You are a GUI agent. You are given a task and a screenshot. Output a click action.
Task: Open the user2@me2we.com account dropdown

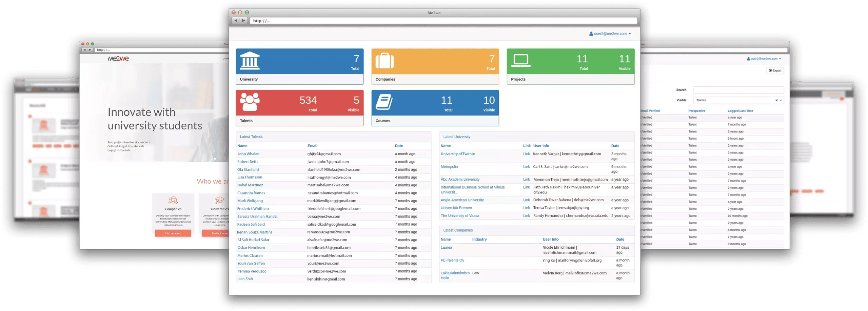pyautogui.click(x=610, y=34)
